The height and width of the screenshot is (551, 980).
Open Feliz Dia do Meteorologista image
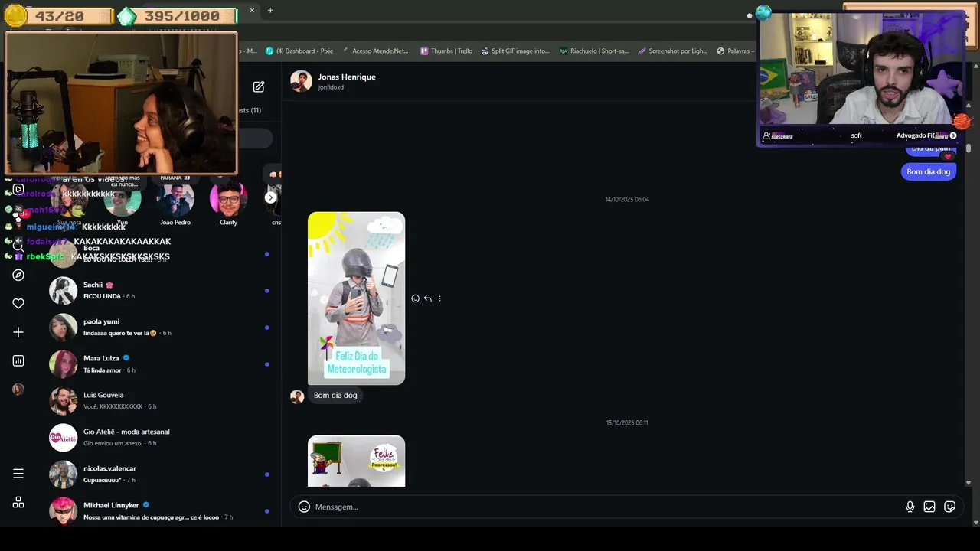coord(356,298)
